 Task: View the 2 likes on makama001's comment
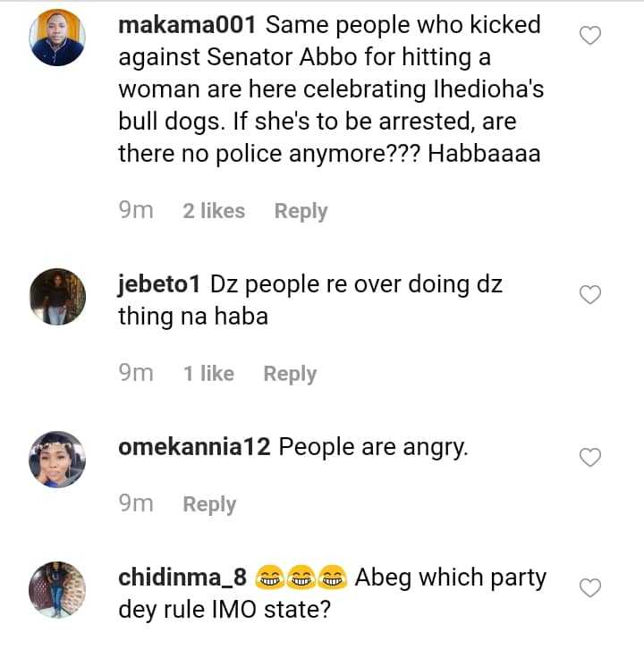pos(214,211)
